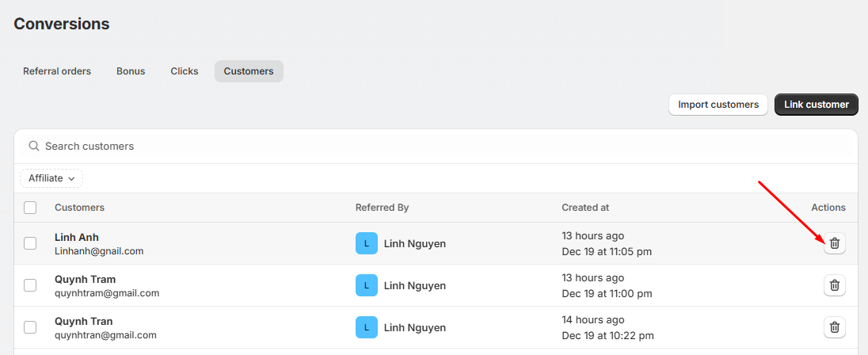This screenshot has height=355, width=868.
Task: Open the Affiliate filter dropdown
Action: click(x=51, y=178)
